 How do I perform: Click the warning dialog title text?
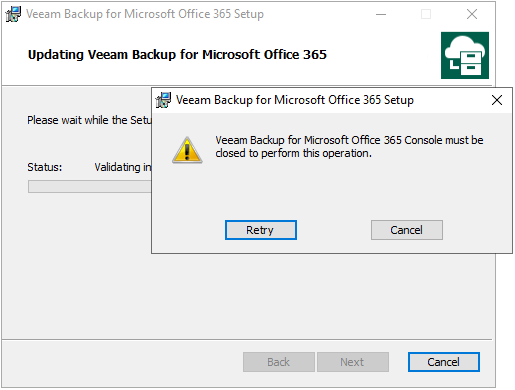(x=295, y=100)
